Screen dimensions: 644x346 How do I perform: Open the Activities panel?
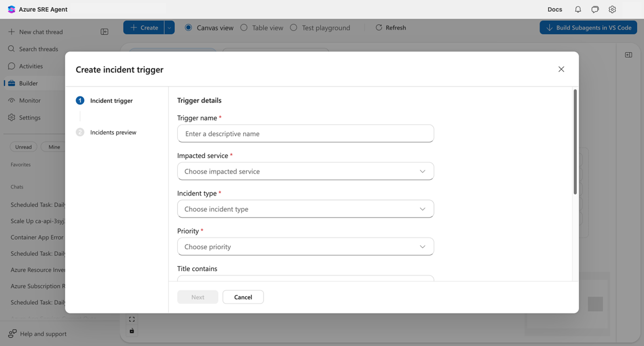click(x=34, y=66)
